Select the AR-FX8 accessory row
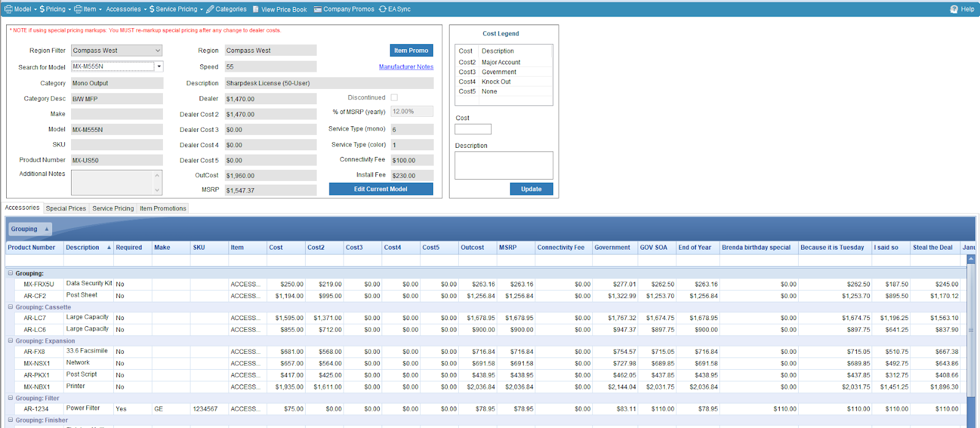 click(490, 351)
